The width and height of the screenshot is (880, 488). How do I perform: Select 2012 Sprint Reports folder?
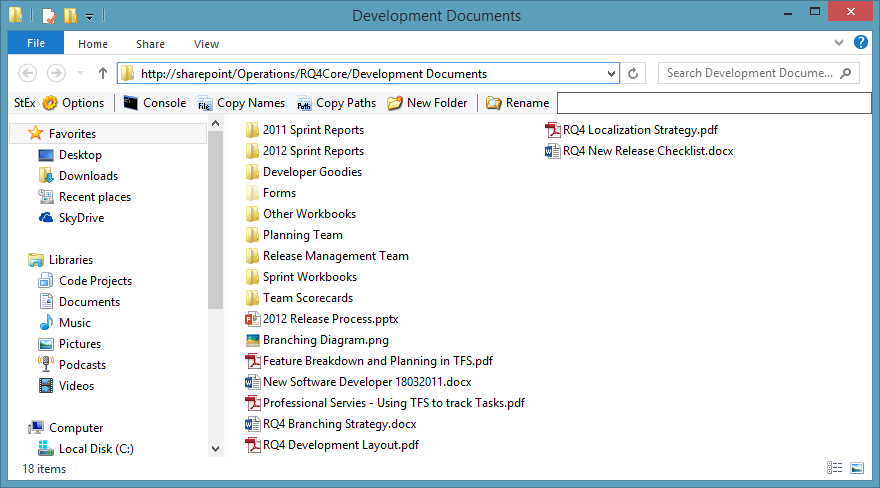point(305,151)
